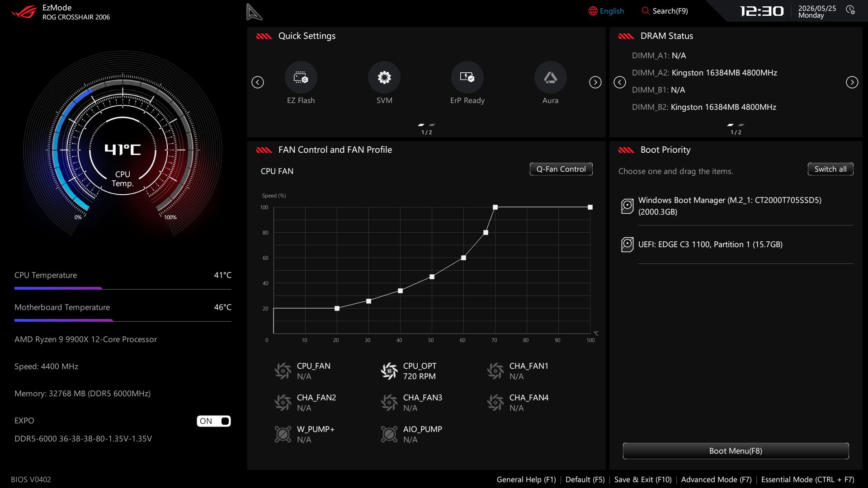This screenshot has height=488, width=868.
Task: Select the CHA_FAN4 fan icon
Action: click(495, 403)
